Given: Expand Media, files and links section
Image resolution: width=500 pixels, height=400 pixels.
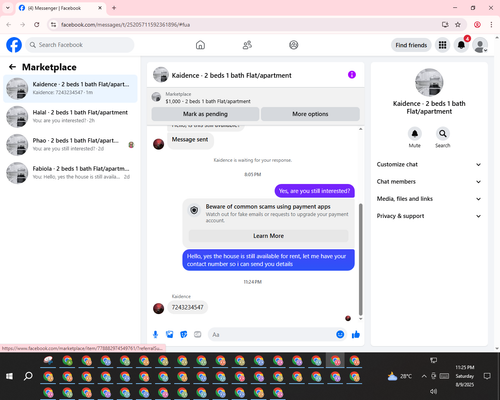Looking at the screenshot, I should (429, 199).
